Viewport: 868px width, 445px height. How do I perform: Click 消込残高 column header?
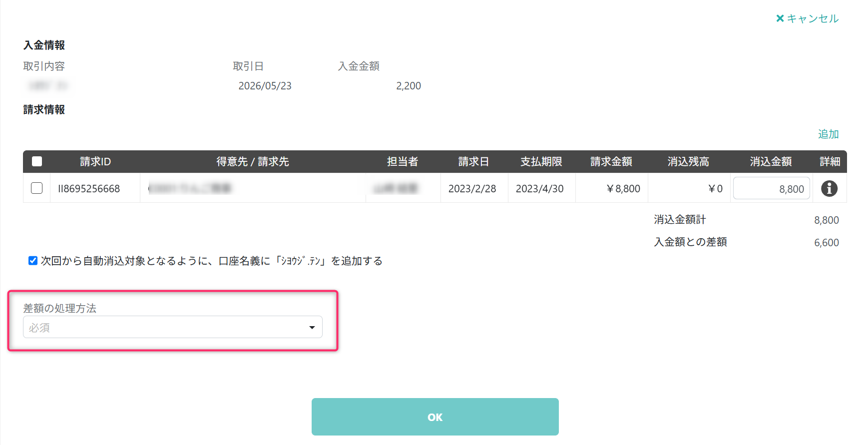pos(689,161)
